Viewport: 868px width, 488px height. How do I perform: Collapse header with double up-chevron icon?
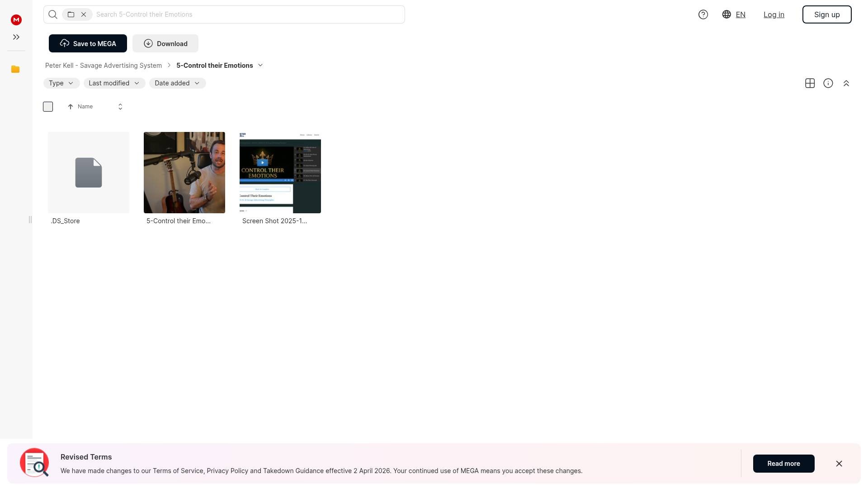click(x=846, y=83)
